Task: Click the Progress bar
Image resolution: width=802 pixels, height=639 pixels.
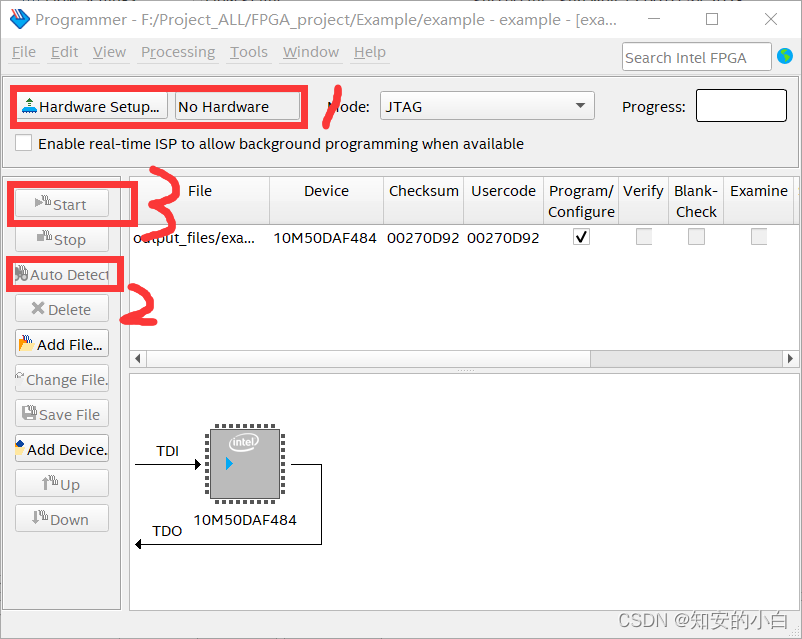Action: 741,105
